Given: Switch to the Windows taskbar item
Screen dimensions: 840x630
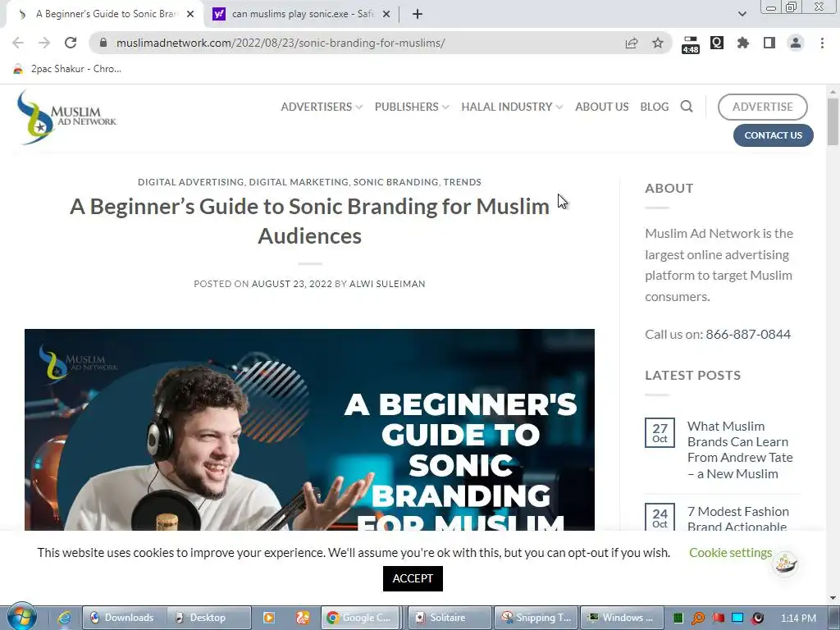Looking at the screenshot, I should [x=623, y=618].
